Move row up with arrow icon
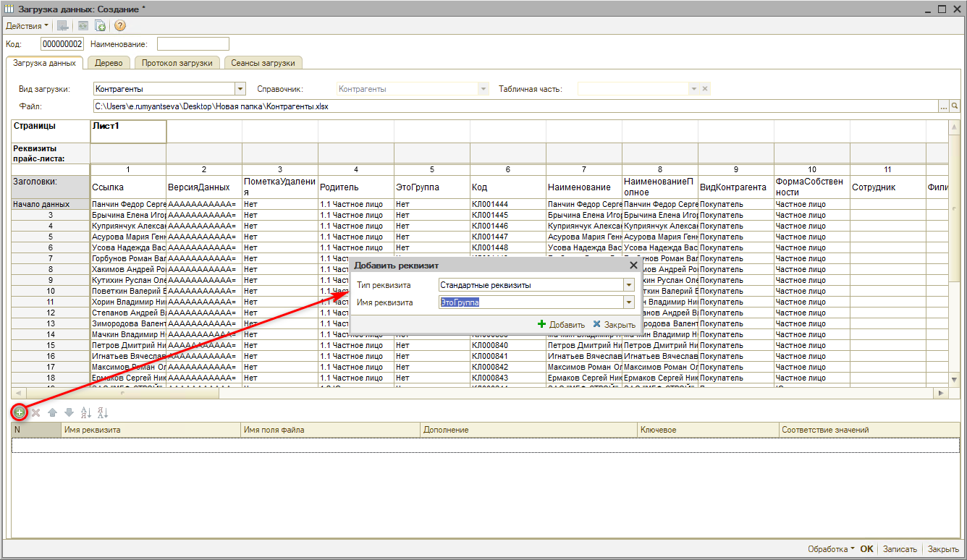This screenshot has height=560, width=967. coord(52,412)
